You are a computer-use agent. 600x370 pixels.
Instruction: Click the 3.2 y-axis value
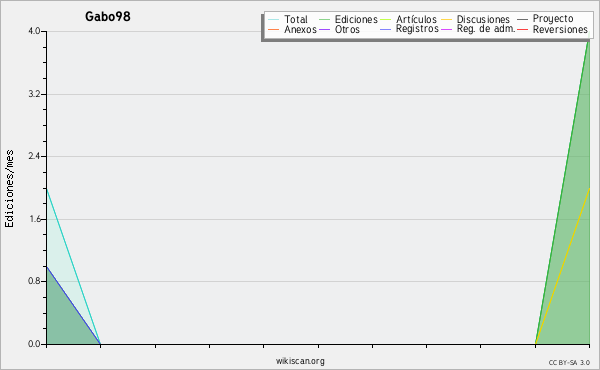(34, 94)
